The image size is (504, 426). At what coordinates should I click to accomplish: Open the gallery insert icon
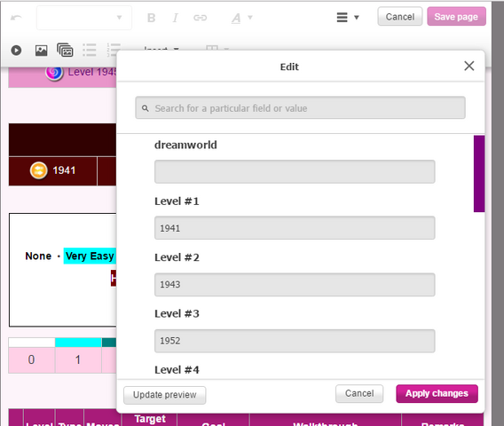tap(65, 51)
